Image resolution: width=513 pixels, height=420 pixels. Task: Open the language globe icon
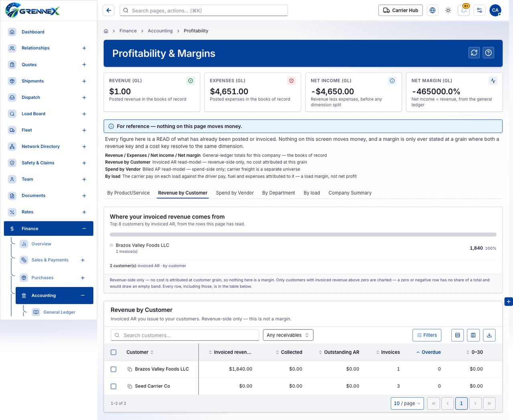click(x=432, y=10)
